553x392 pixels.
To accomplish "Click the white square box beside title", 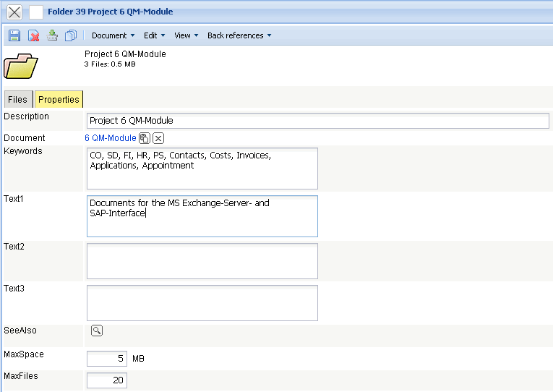I will coord(35,12).
